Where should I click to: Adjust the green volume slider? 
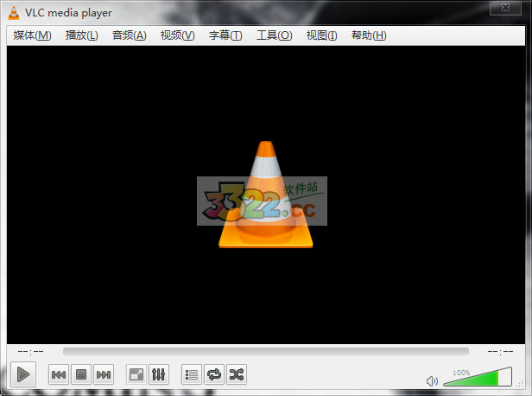(478, 377)
